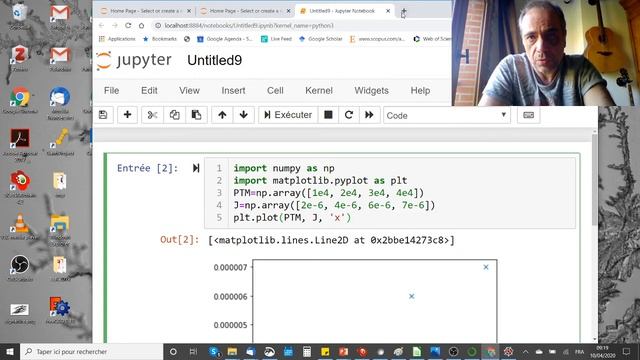The width and height of the screenshot is (640, 360).
Task: Open the Google Scholar bookmark
Action: pos(320,39)
